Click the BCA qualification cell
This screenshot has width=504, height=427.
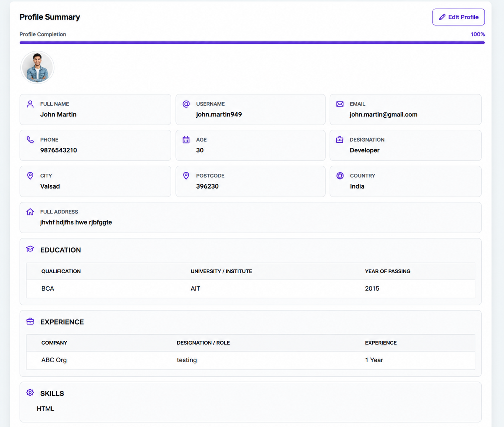point(48,289)
